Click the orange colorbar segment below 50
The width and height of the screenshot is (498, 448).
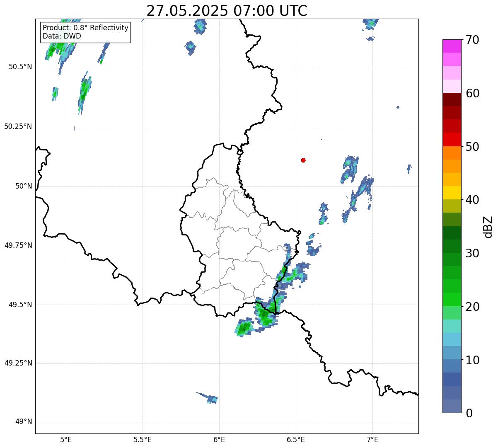point(452,153)
